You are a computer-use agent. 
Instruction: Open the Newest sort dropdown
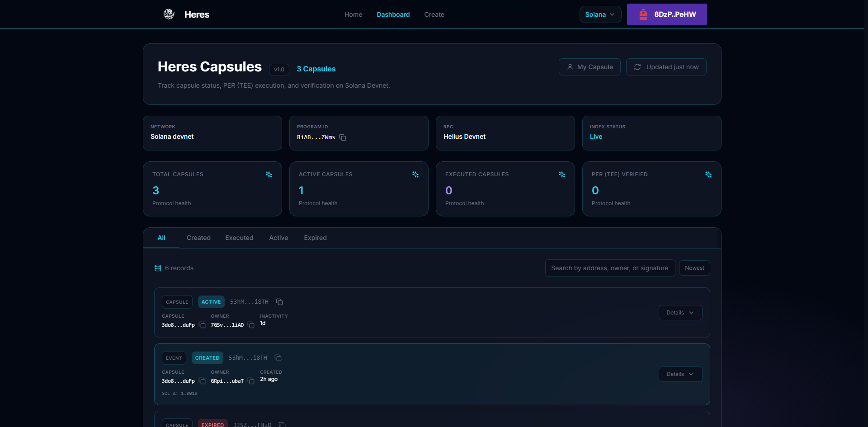coord(694,268)
